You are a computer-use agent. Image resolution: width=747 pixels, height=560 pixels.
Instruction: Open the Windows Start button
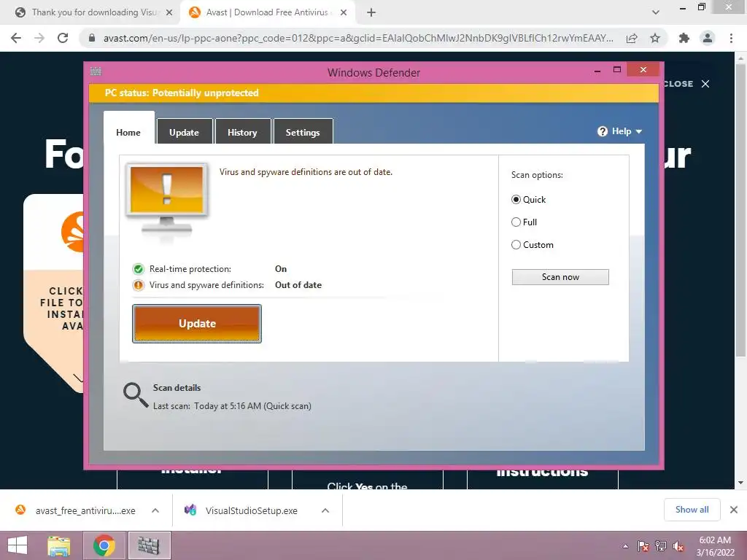[18, 545]
